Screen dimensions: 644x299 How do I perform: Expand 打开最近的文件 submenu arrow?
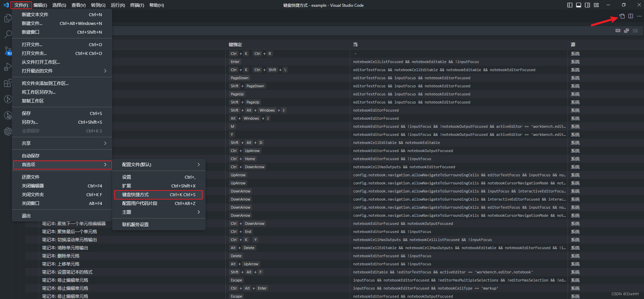click(x=105, y=71)
